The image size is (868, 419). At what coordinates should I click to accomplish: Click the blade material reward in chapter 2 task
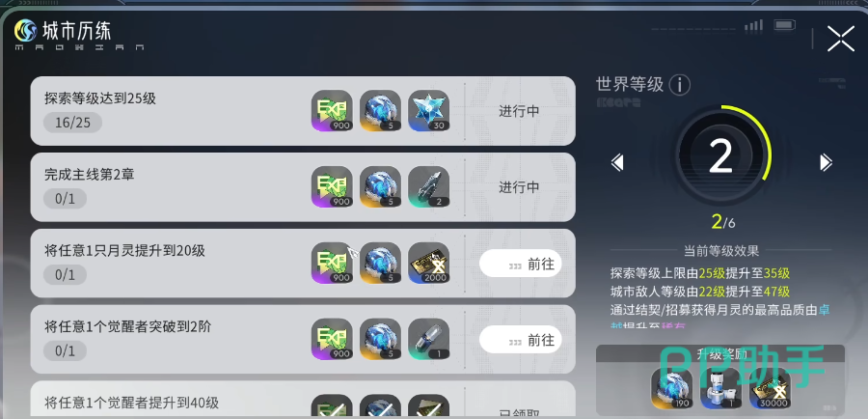pos(429,187)
